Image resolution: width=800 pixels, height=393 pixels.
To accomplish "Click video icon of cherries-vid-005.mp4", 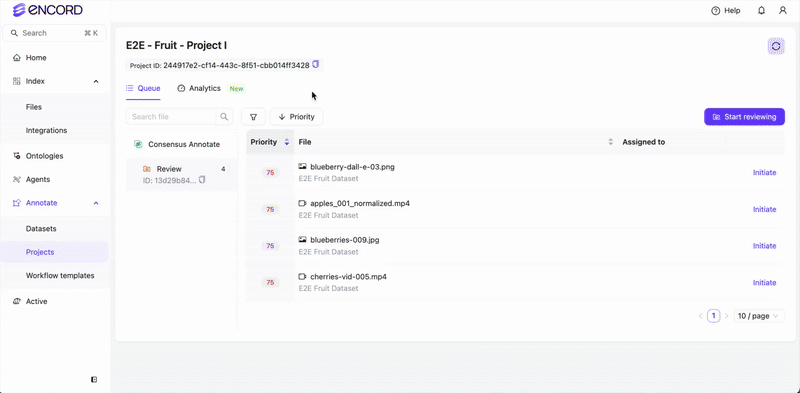I will tap(303, 276).
